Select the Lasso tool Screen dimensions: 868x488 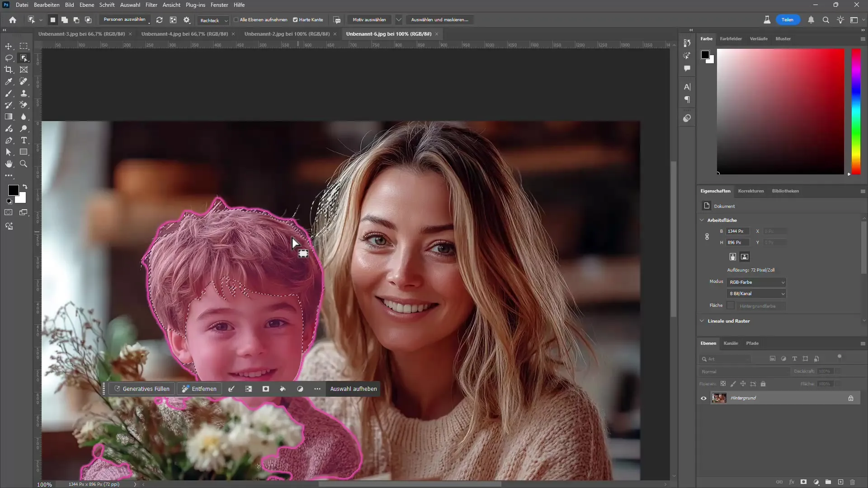[x=9, y=58]
